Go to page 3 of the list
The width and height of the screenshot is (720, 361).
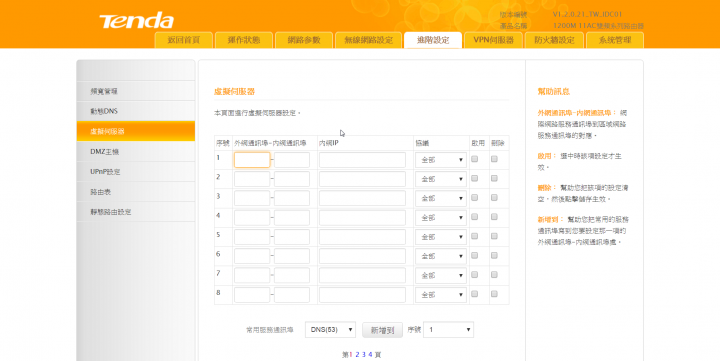click(364, 355)
